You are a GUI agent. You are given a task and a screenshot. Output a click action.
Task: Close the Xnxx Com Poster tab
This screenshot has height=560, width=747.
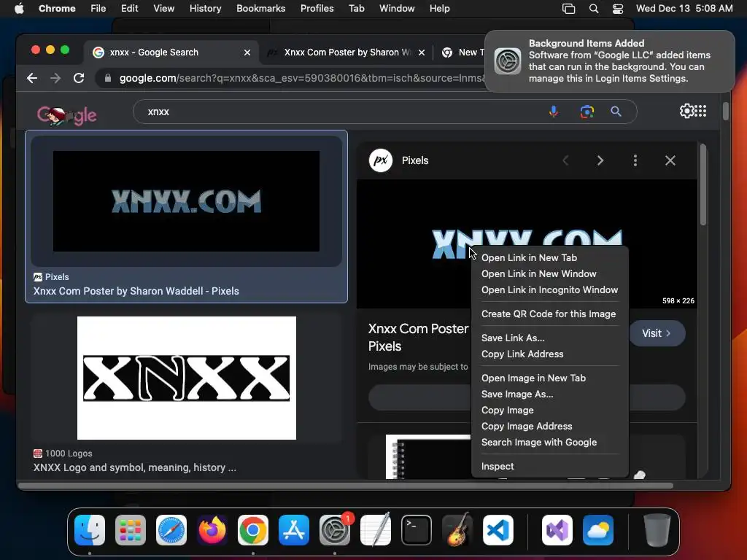click(422, 52)
